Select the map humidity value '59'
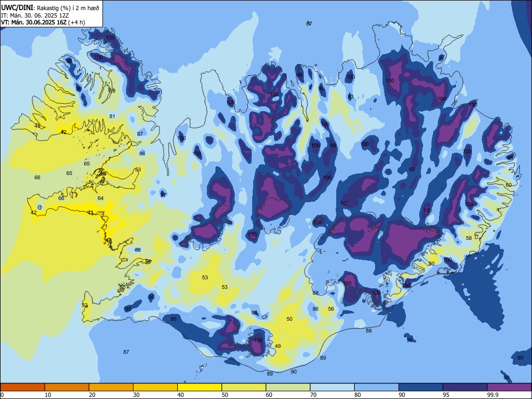The height and width of the screenshot is (399, 532). coord(112,90)
